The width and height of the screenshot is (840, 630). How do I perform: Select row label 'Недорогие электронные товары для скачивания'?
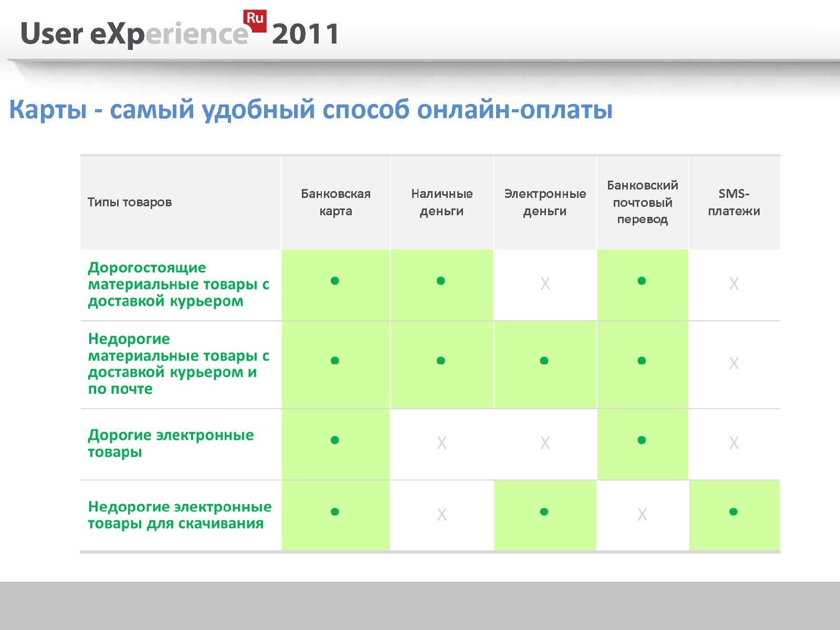point(180,515)
